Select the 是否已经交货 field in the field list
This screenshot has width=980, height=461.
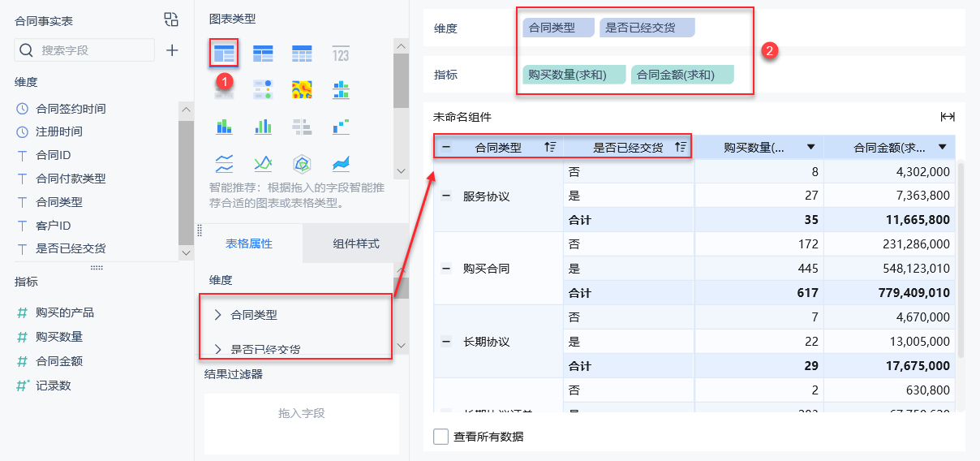tap(71, 248)
